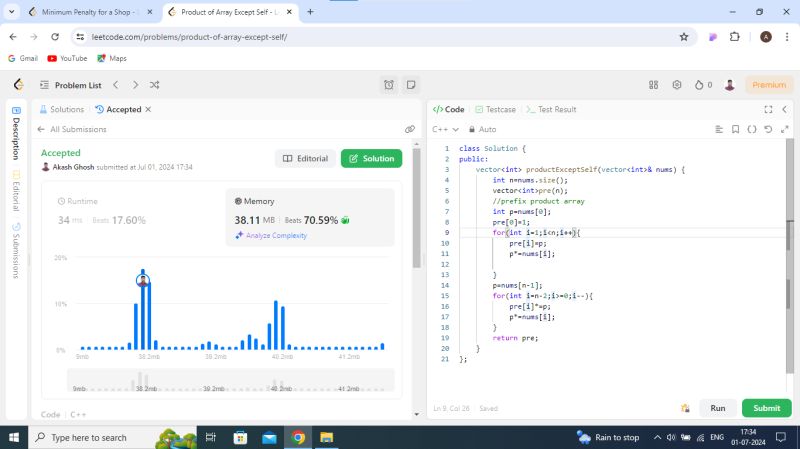Toggle Auto lock setting
Screen dimensions: 800x449
(x=482, y=129)
